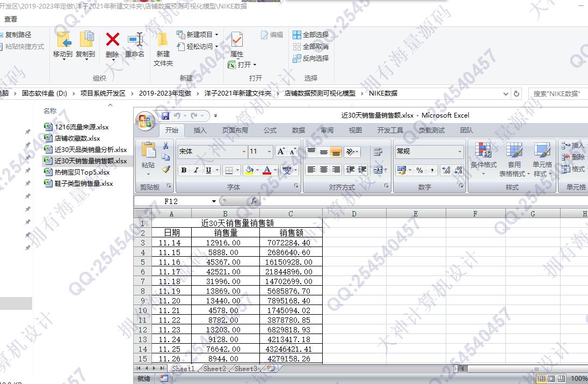Open the font name dropdown showing 宋体
The image size is (588, 384).
(x=244, y=151)
